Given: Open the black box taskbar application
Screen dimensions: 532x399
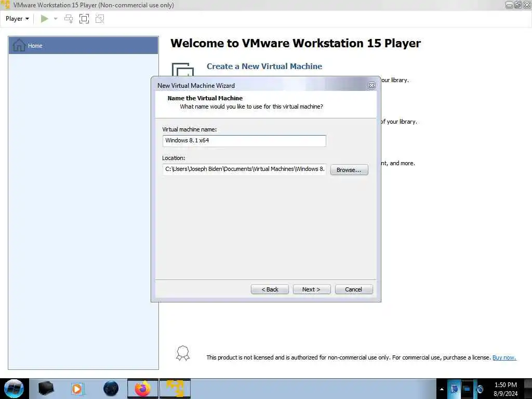Looking at the screenshot, I should click(46, 389).
